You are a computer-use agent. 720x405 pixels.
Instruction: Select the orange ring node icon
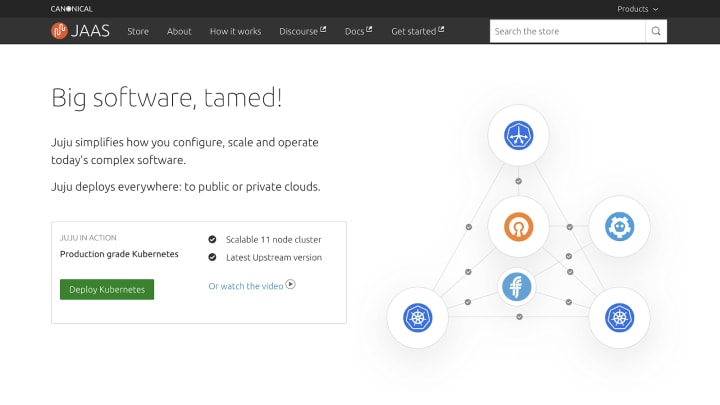coord(518,226)
